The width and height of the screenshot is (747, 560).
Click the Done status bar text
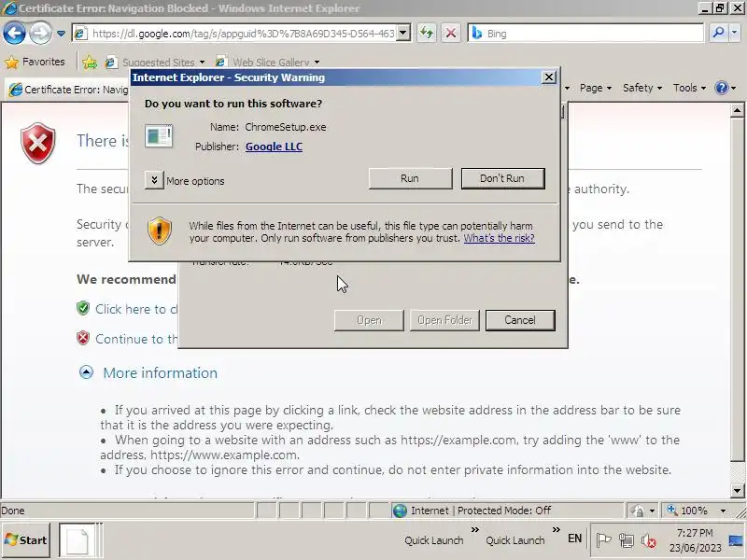point(13,511)
